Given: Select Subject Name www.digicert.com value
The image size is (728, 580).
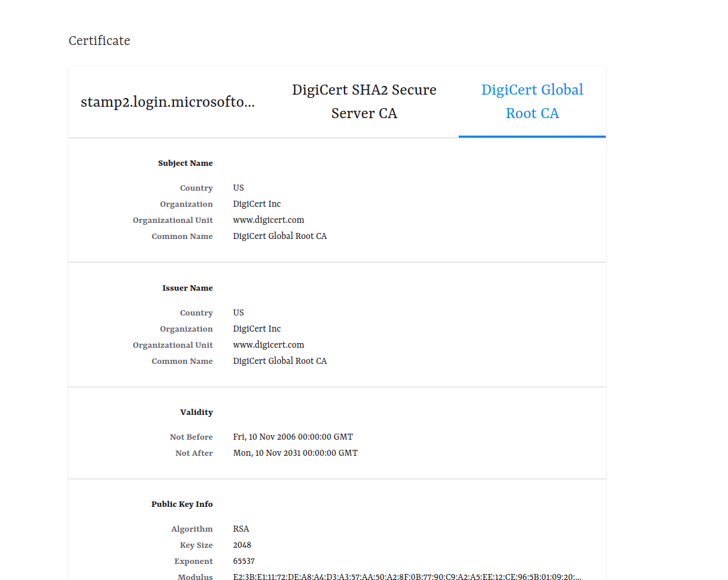Looking at the screenshot, I should click(x=269, y=220).
